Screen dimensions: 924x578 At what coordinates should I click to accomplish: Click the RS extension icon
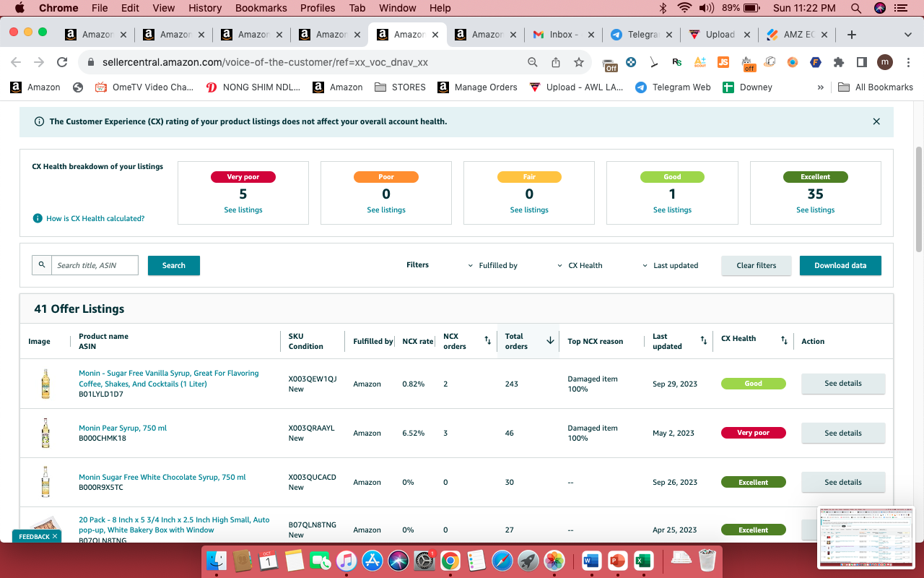[x=677, y=62]
